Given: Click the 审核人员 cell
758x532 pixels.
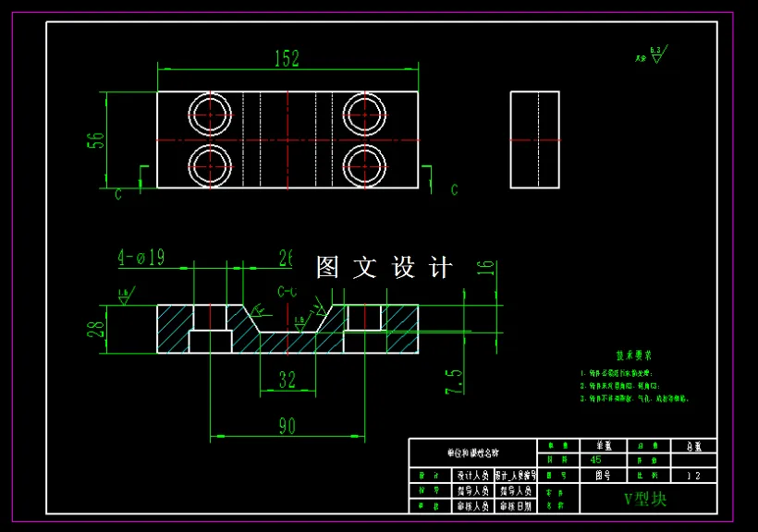Looking at the screenshot, I should pyautogui.click(x=472, y=506).
